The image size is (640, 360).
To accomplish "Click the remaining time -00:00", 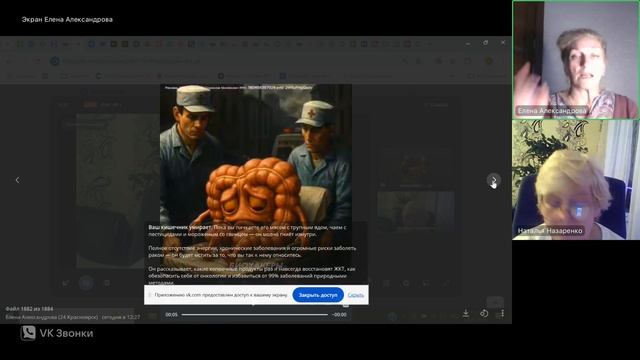I will (339, 315).
